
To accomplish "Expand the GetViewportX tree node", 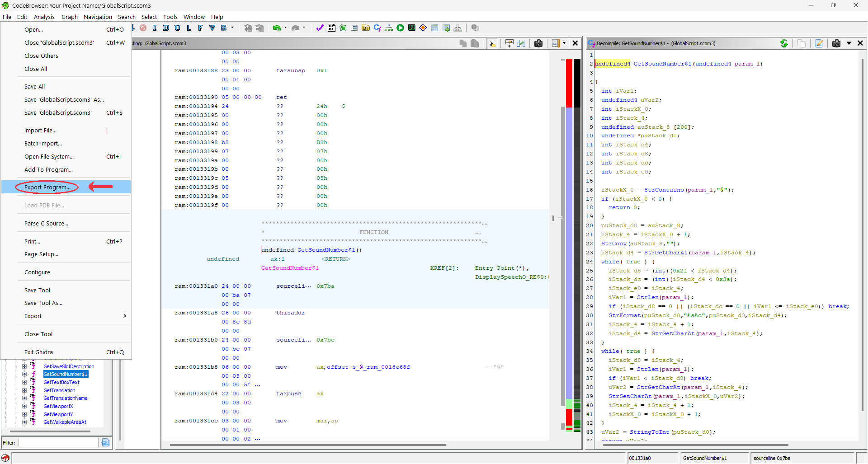I will click(x=24, y=406).
